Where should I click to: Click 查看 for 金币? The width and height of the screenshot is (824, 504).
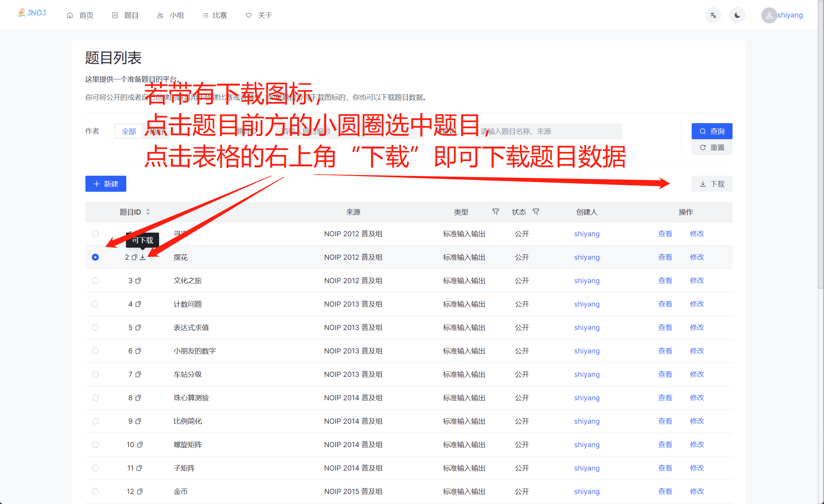[x=665, y=491]
